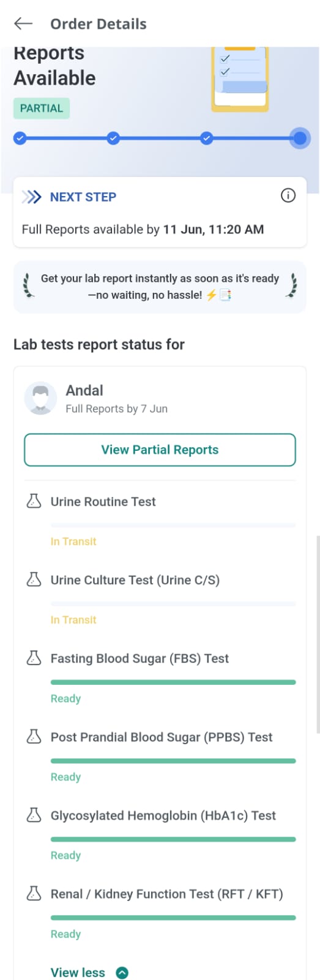
Task: Tap the flask icon beside Fasting Blood Sugar Test
Action: [34, 658]
